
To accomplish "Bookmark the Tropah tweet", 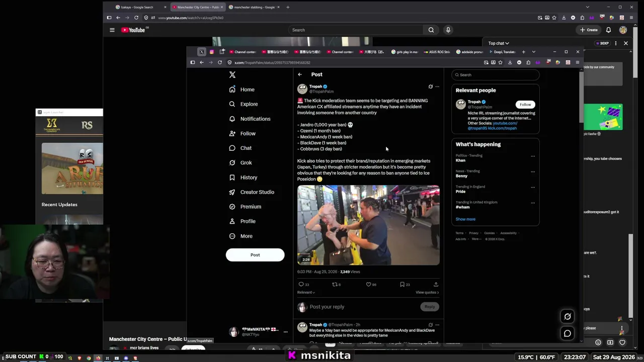I will coord(402,285).
